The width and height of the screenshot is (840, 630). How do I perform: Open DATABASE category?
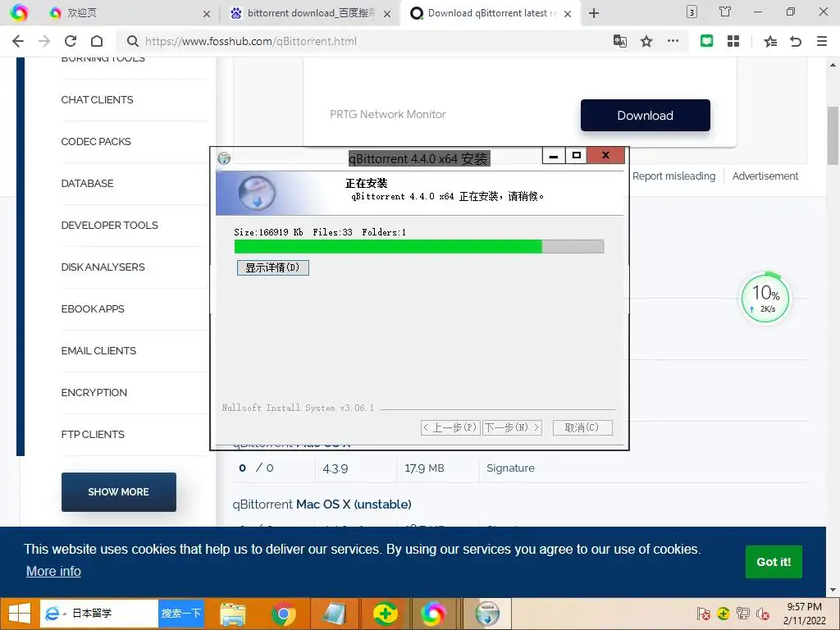87,183
